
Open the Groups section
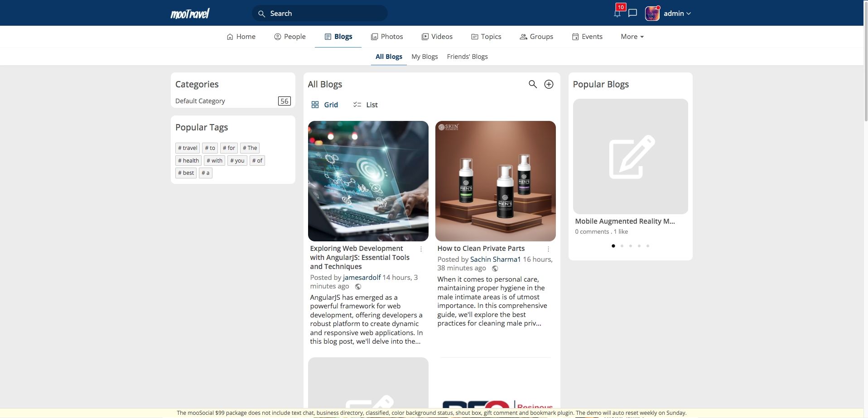pos(536,37)
